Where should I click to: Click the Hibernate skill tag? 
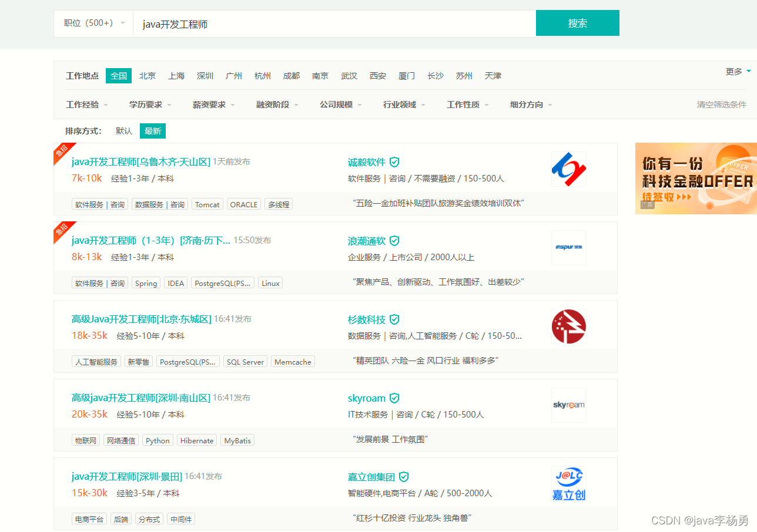point(197,440)
